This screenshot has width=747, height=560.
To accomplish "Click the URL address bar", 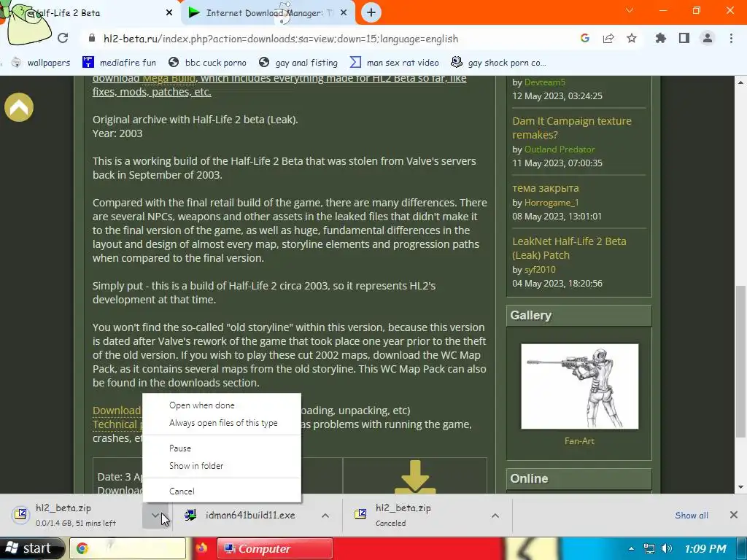I will click(x=329, y=39).
